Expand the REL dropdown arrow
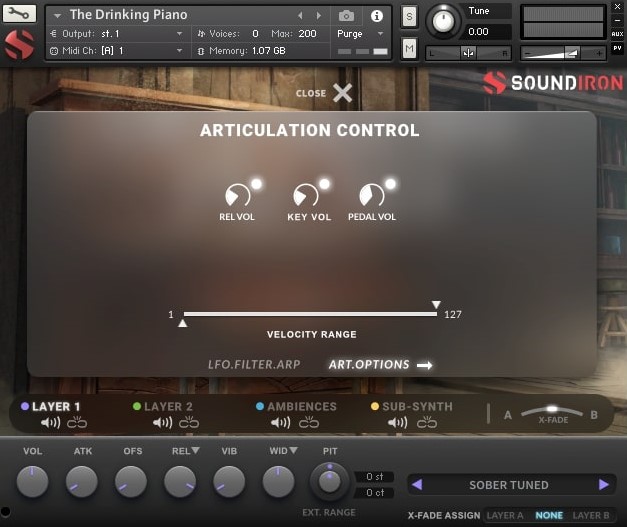Screen dimensions: 627x527 click(196, 450)
